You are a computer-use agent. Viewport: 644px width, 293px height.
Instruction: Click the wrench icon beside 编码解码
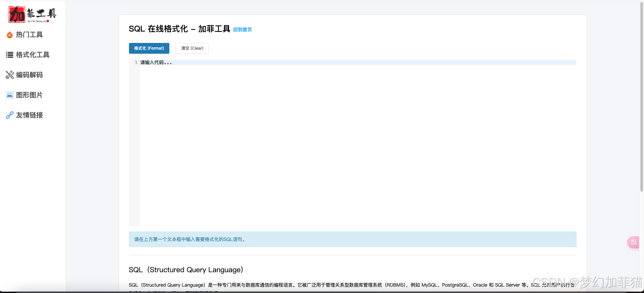10,75
